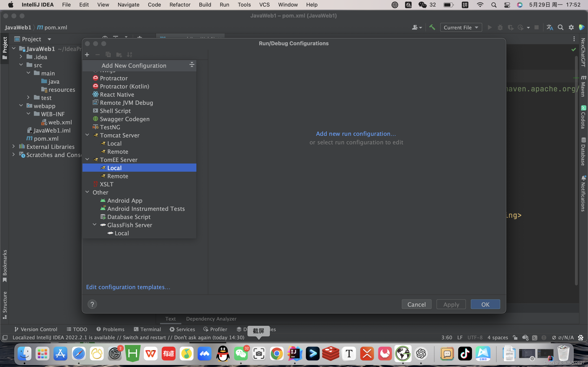The width and height of the screenshot is (588, 367).
Task: Open the Refactor menu
Action: pos(180,5)
